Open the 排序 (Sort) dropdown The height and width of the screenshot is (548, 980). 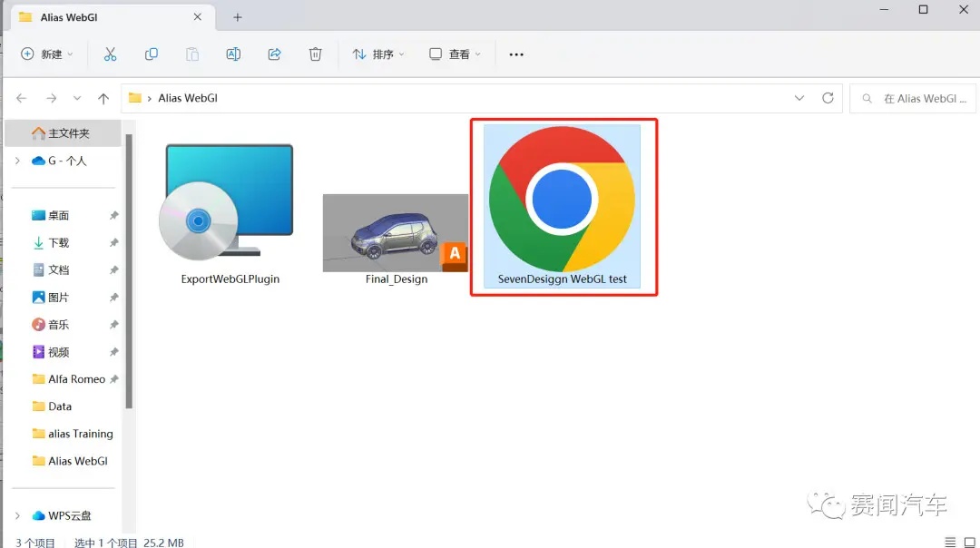[378, 54]
